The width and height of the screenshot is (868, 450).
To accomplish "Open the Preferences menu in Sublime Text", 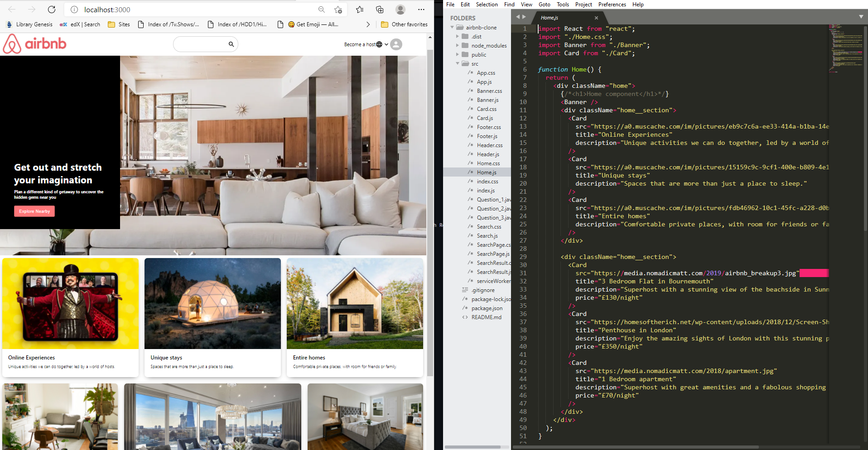I will pyautogui.click(x=612, y=4).
